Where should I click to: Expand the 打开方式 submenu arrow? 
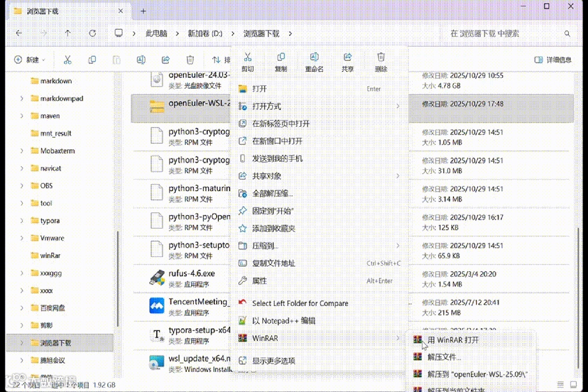click(398, 106)
